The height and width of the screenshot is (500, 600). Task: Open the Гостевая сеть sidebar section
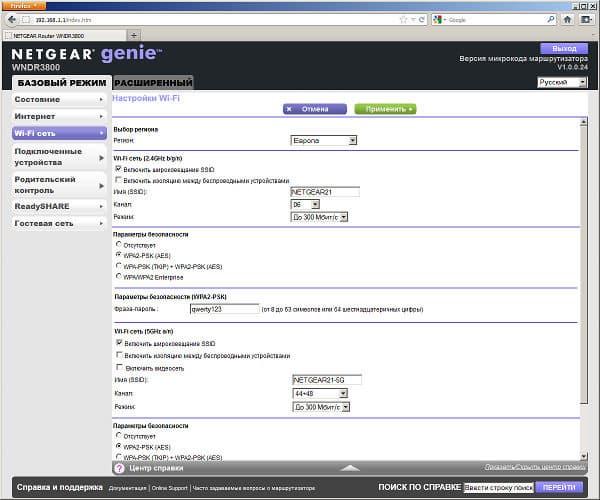point(59,223)
